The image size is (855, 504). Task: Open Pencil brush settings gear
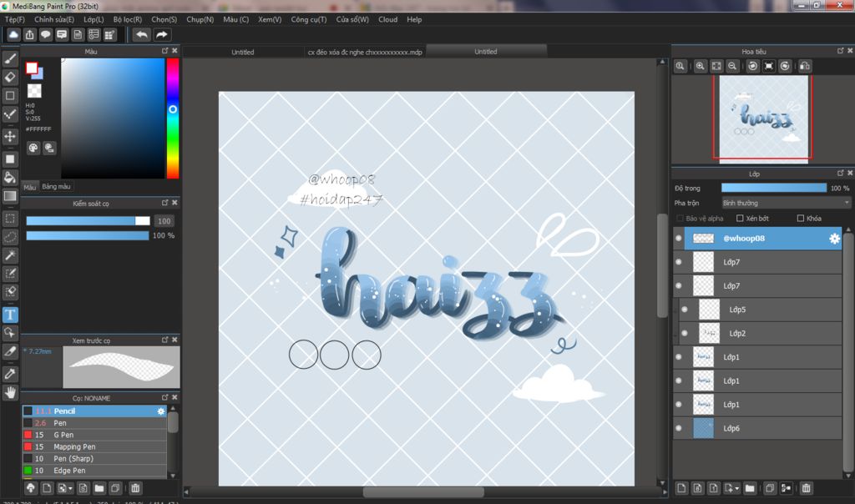pyautogui.click(x=161, y=411)
